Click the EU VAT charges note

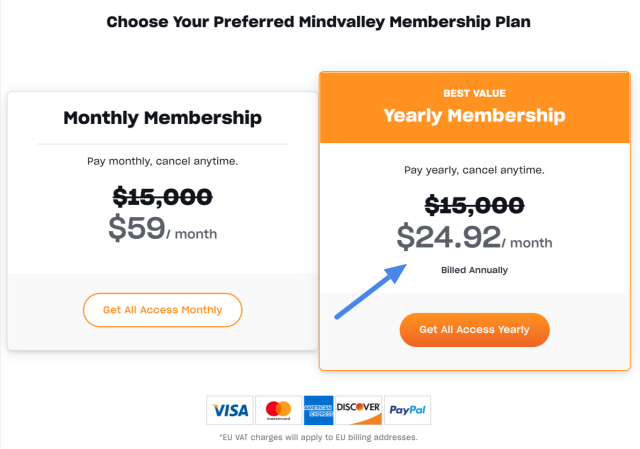coord(318,438)
